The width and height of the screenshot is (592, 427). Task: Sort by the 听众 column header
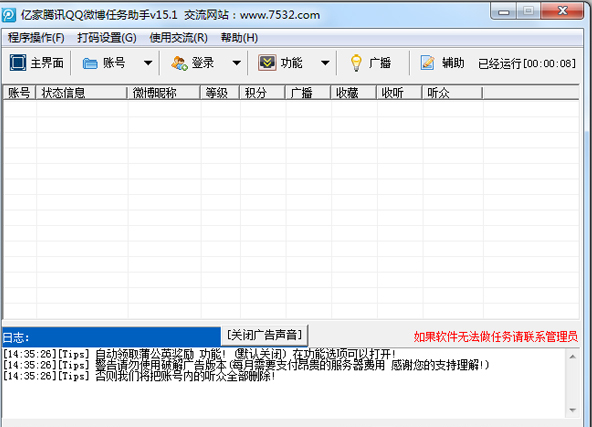(452, 92)
